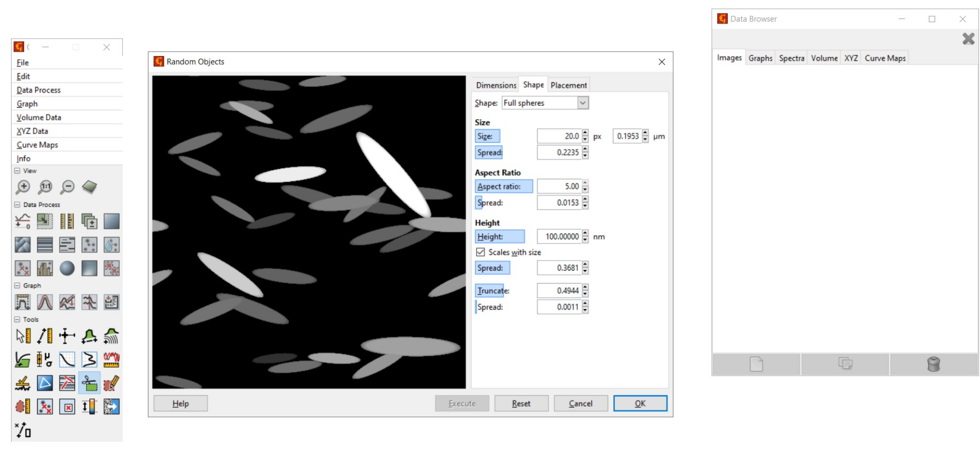Click the Gaussian curve fit graph icon
The image size is (980, 475).
point(45,302)
